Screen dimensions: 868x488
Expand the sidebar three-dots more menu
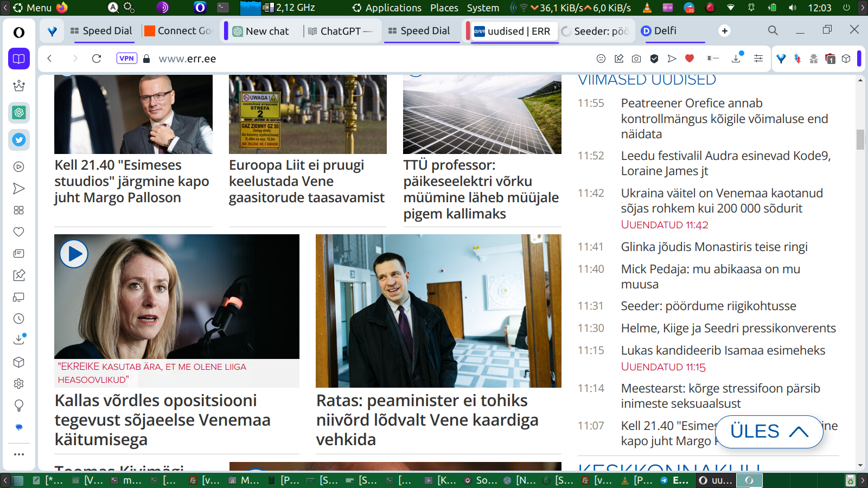point(19,454)
